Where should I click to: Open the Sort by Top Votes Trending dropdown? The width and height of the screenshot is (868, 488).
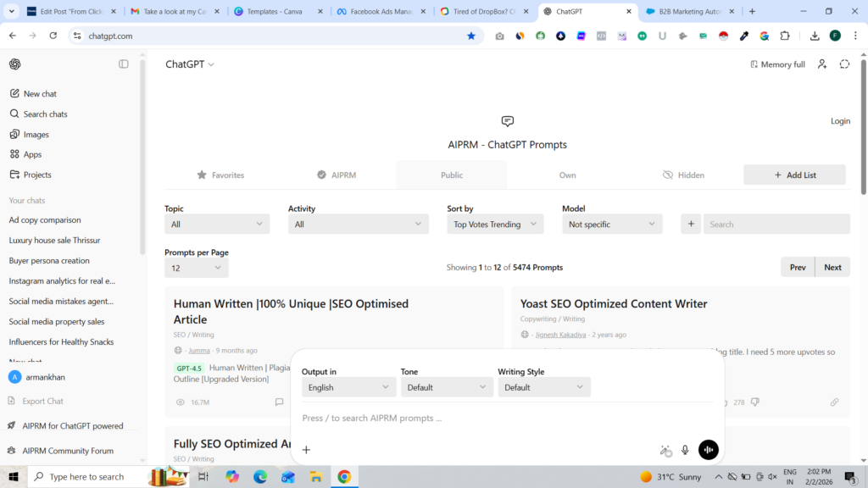point(495,225)
